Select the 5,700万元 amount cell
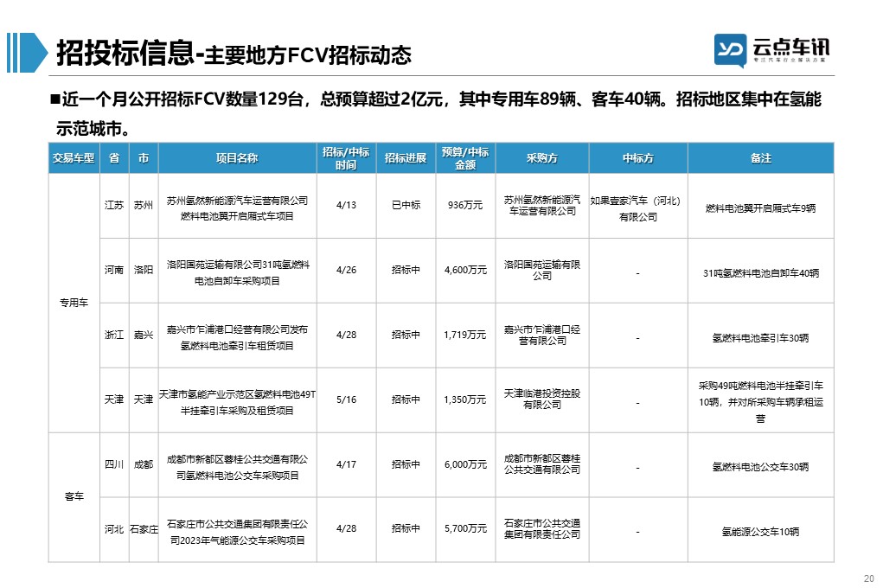Screen dimensions: 883x588 coord(465,529)
